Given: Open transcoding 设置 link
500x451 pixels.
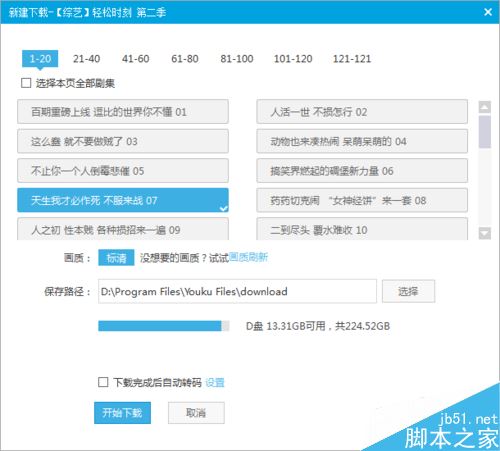Looking at the screenshot, I should pyautogui.click(x=215, y=382).
